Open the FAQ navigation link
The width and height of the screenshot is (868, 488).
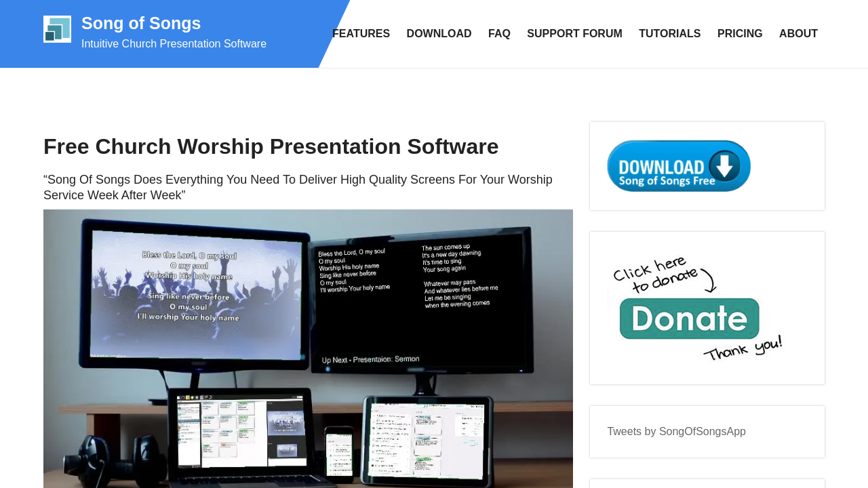(x=499, y=34)
